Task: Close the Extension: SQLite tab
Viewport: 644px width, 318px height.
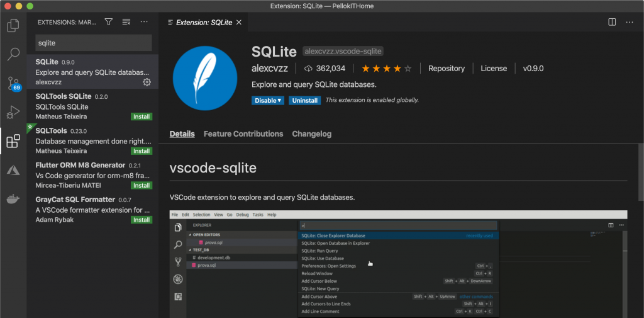Action: coord(239,23)
